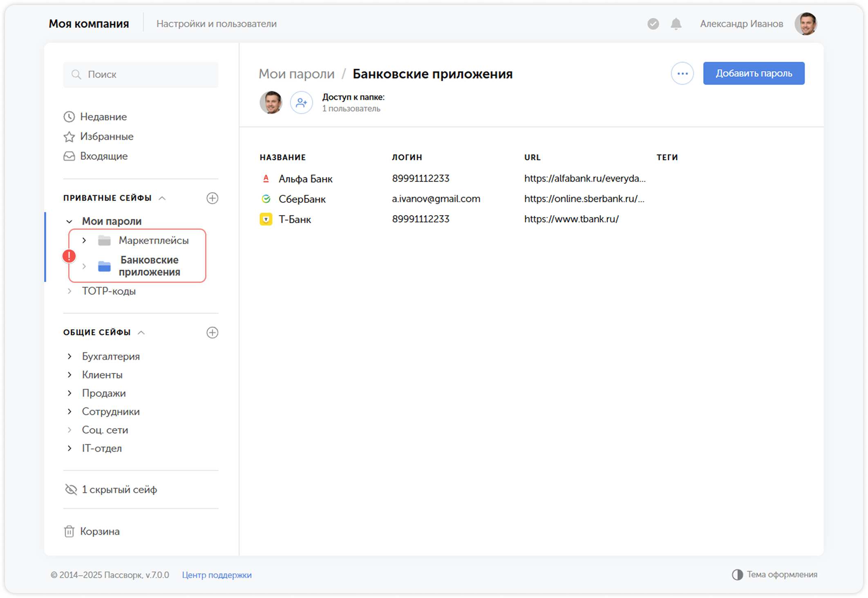This screenshot has height=598, width=868.
Task: Select the Мои пароли safe
Action: pyautogui.click(x=112, y=222)
